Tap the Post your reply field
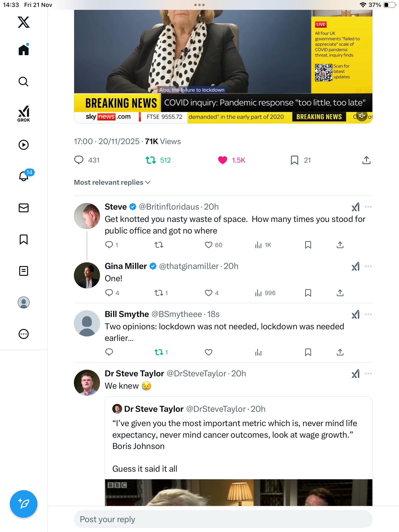Image resolution: width=399 pixels, height=532 pixels. pos(223,519)
